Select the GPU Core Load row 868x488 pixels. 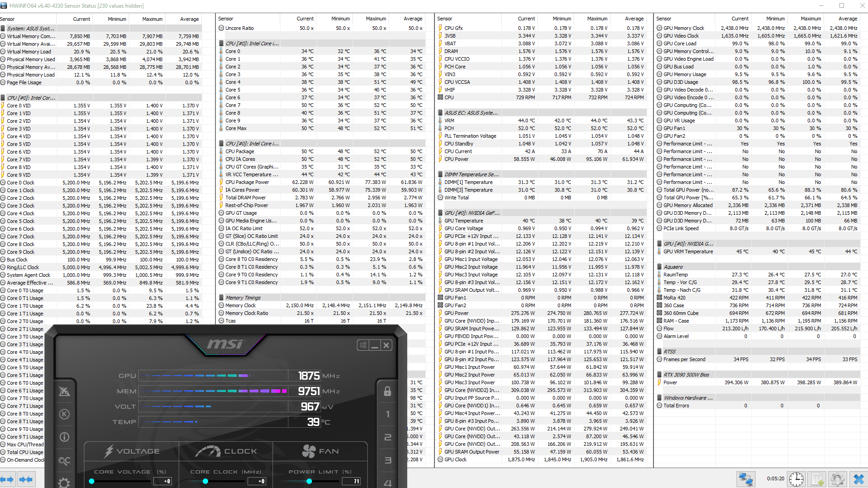click(758, 43)
